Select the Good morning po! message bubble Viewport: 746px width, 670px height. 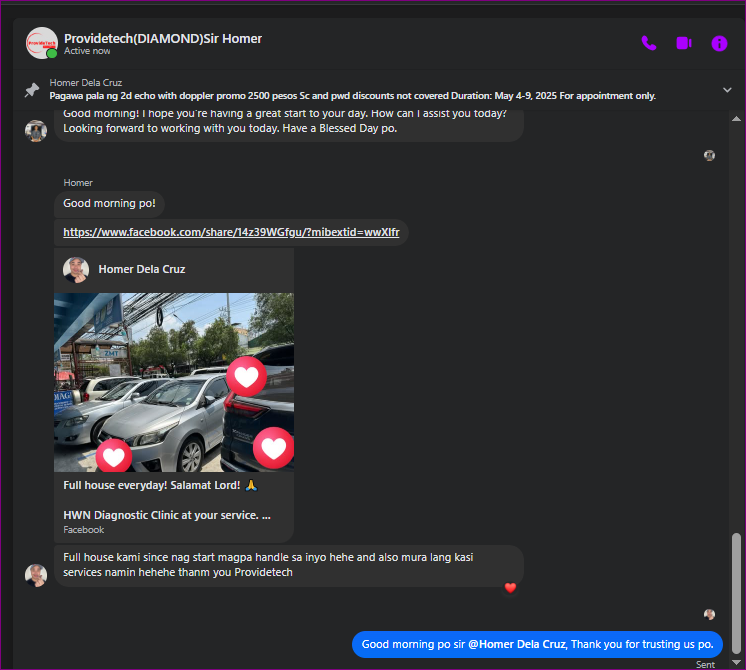(x=109, y=203)
